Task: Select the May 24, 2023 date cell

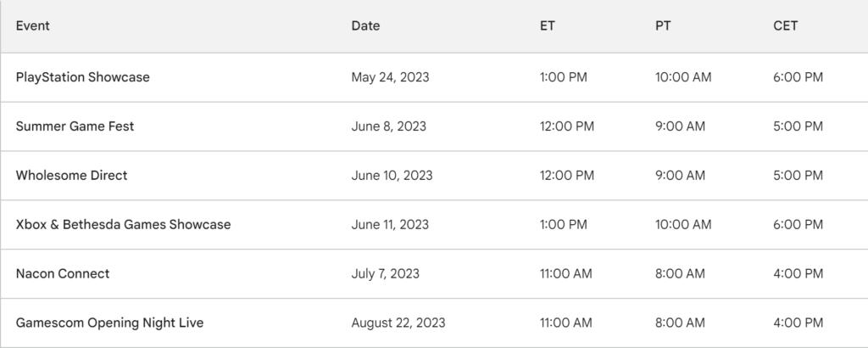Action: click(x=390, y=77)
